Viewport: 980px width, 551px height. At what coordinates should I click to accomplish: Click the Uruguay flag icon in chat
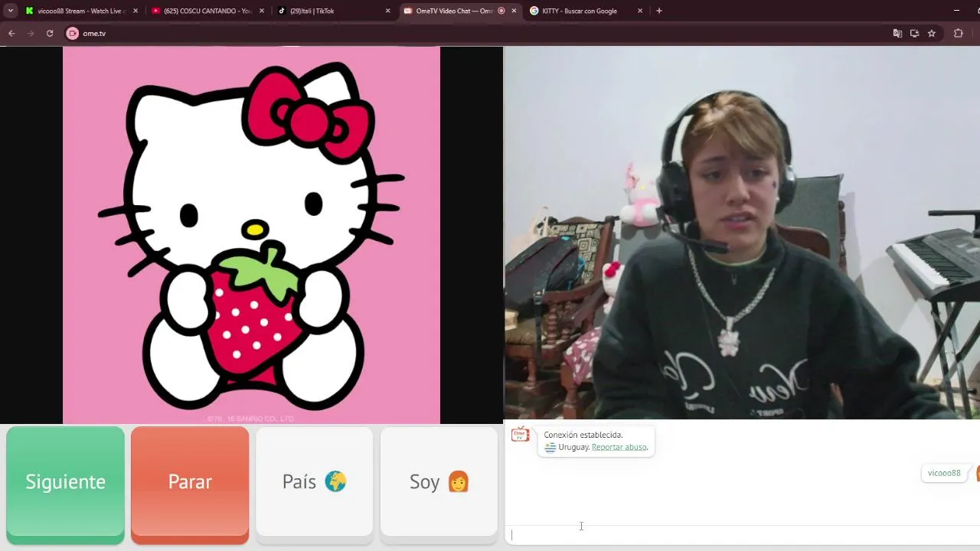click(x=550, y=447)
